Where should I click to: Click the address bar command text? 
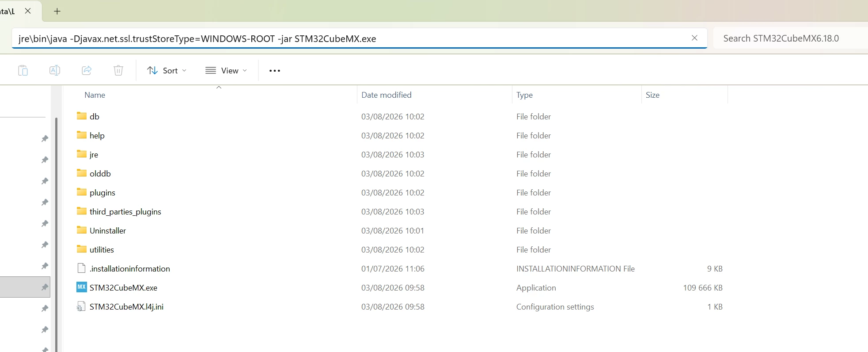197,39
